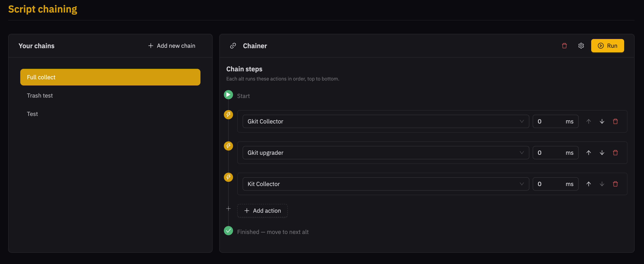This screenshot has width=644, height=264.
Task: Delete the chain using header trash icon
Action: 564,46
